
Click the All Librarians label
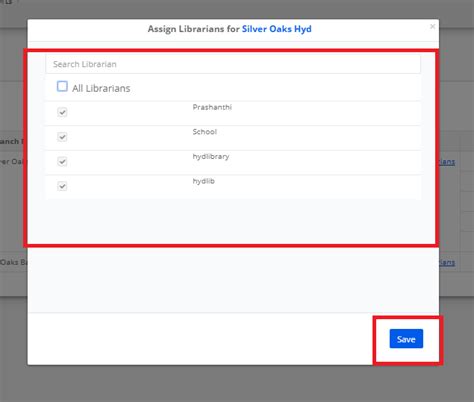pyautogui.click(x=101, y=88)
